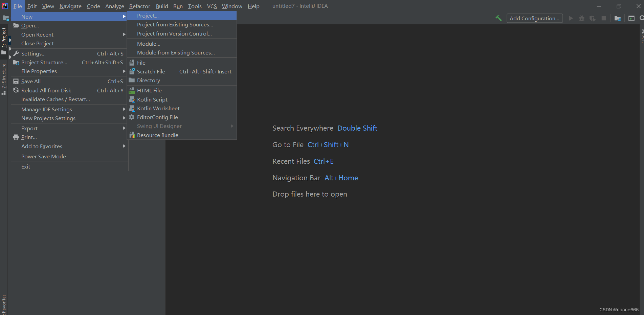Image resolution: width=644 pixels, height=315 pixels.
Task: Click the Alt+Home Navigation Bar shortcut
Action: pyautogui.click(x=341, y=178)
